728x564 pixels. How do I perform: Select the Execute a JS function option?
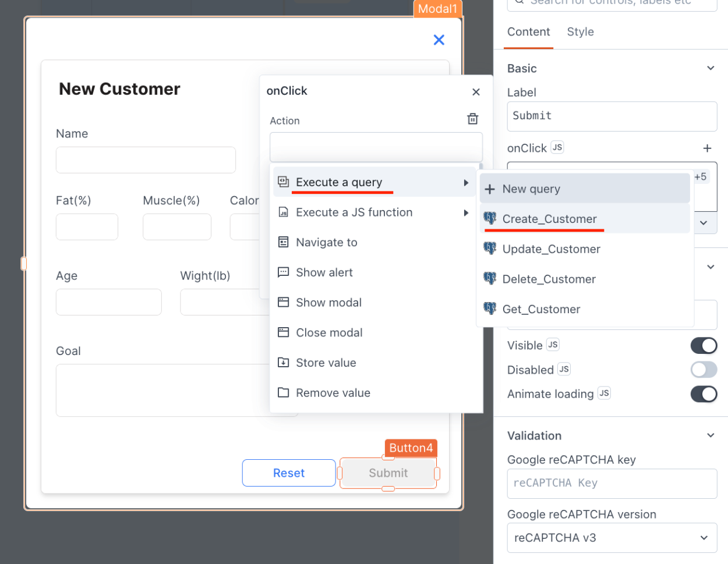pos(374,212)
